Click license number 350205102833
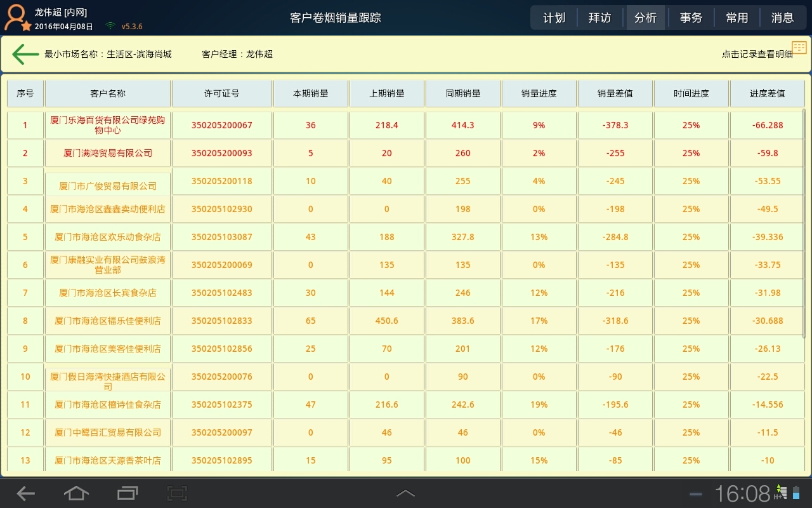The width and height of the screenshot is (812, 508). click(x=222, y=321)
